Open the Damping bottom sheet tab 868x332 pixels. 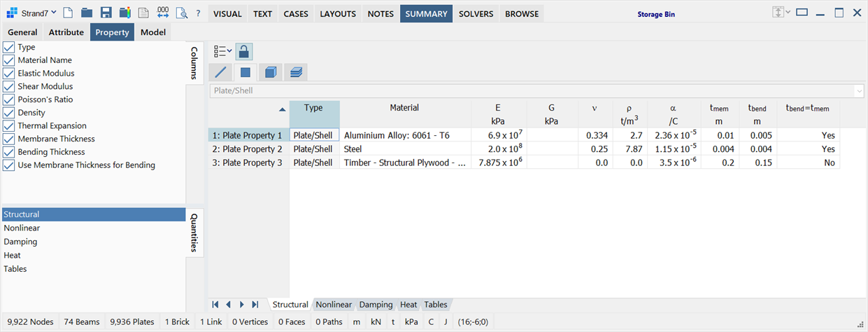[x=376, y=305]
